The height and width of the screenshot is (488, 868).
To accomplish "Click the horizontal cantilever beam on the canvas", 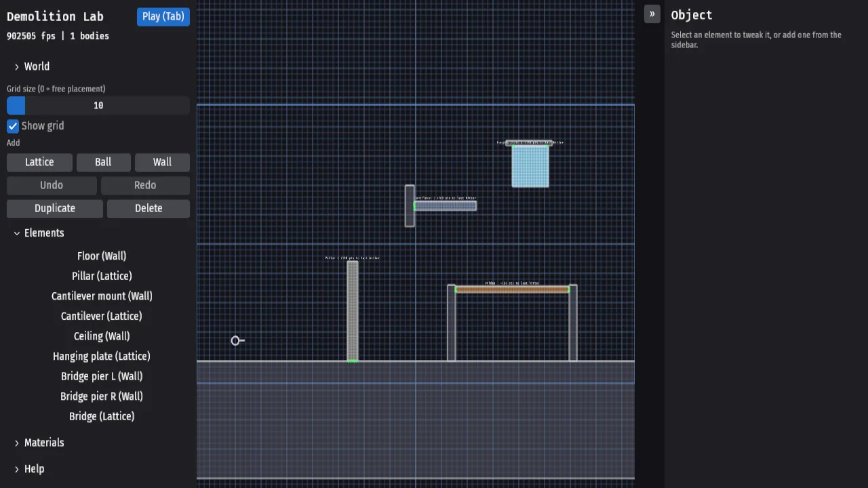I will [x=445, y=206].
